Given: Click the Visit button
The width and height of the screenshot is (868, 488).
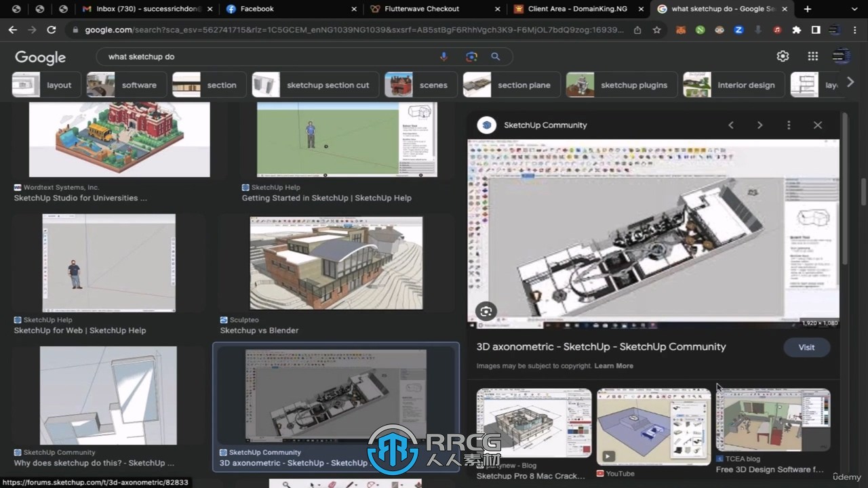Looking at the screenshot, I should 806,347.
